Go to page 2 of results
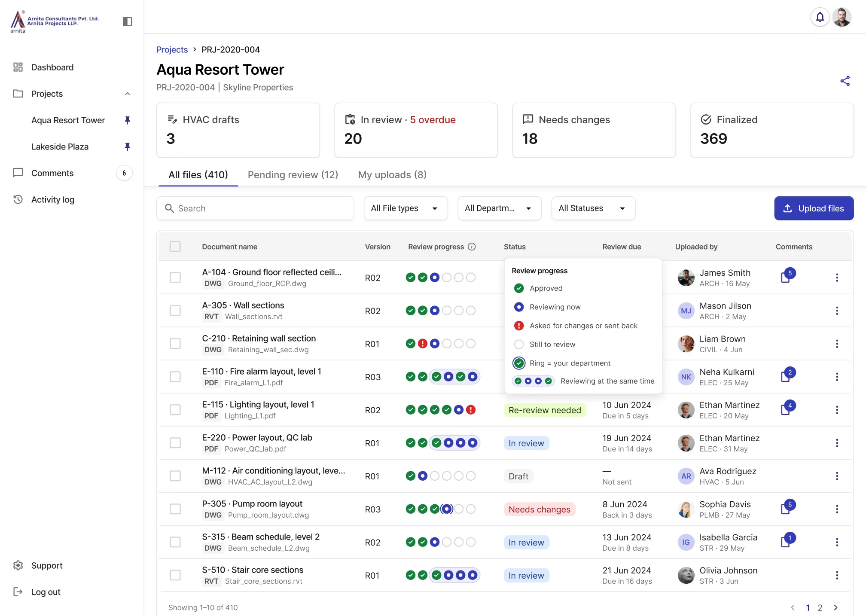The image size is (866, 616). [820, 607]
